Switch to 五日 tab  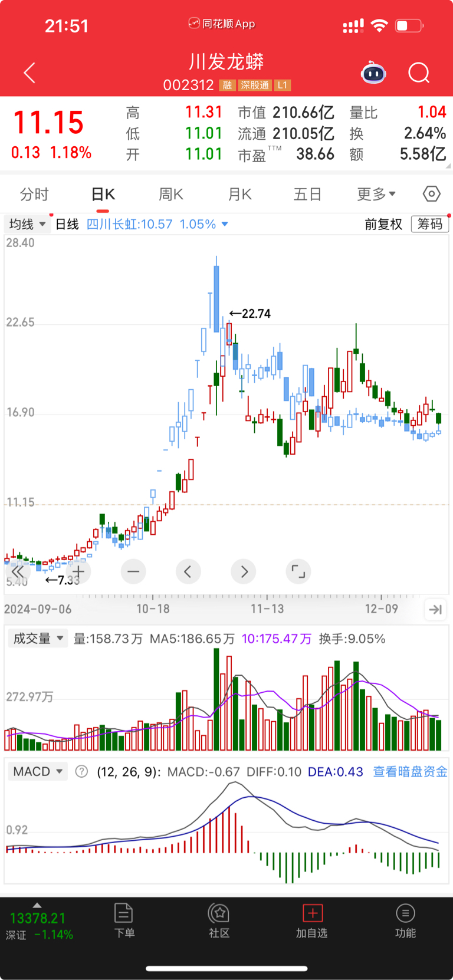307,194
